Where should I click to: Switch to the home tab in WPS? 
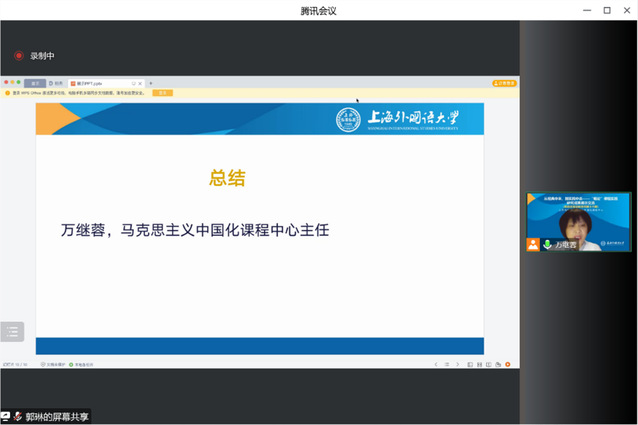click(34, 83)
